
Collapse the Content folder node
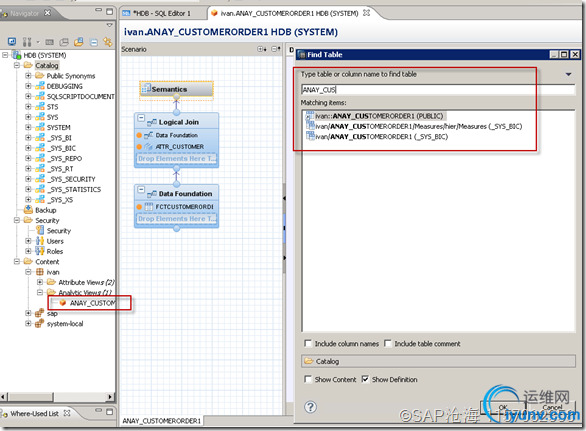tap(17, 261)
